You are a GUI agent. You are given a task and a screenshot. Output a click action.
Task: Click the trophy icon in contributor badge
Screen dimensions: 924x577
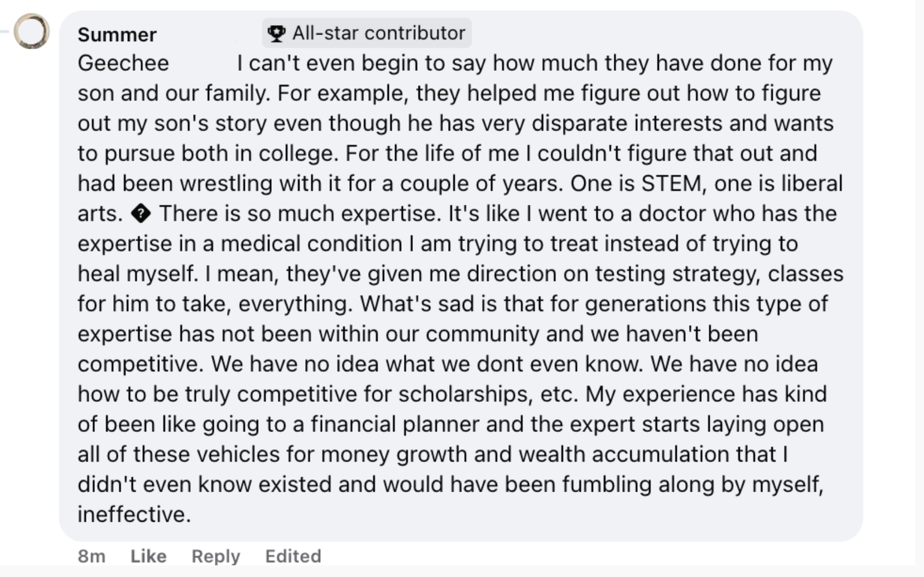pos(276,33)
